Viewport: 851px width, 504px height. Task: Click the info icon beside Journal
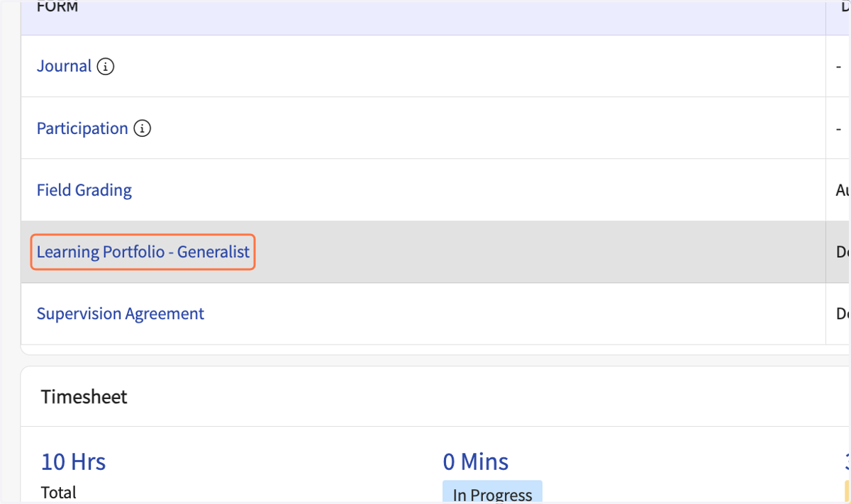[x=106, y=67]
